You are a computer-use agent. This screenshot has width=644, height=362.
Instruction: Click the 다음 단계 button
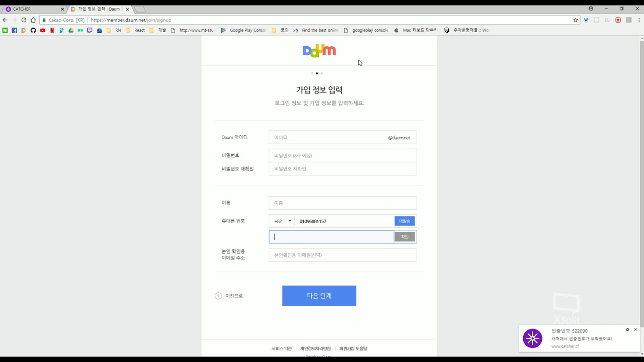point(319,296)
